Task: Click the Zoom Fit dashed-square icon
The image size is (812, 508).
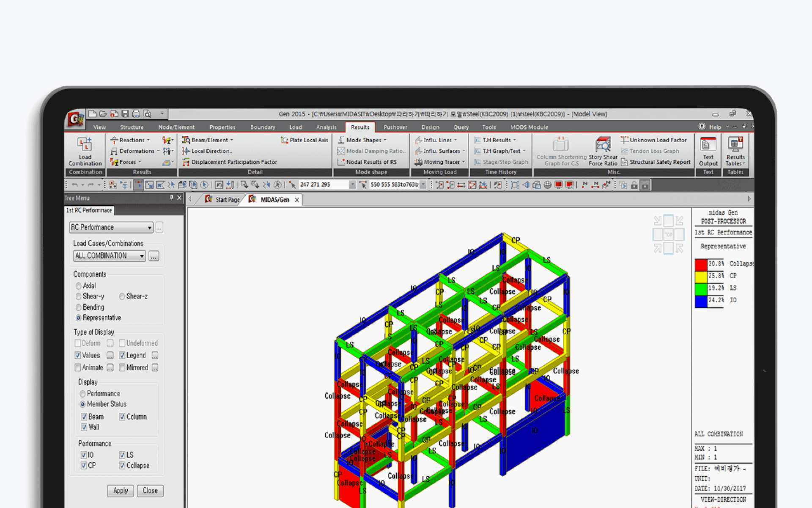Action: [x=515, y=185]
